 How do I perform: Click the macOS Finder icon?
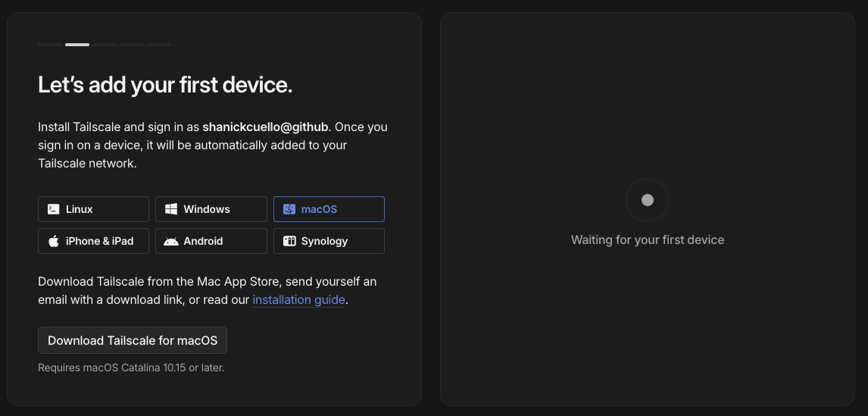pos(289,209)
